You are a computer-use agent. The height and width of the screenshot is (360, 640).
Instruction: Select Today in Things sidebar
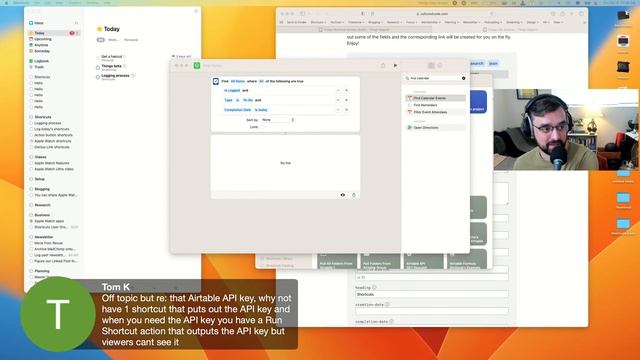(x=53, y=33)
